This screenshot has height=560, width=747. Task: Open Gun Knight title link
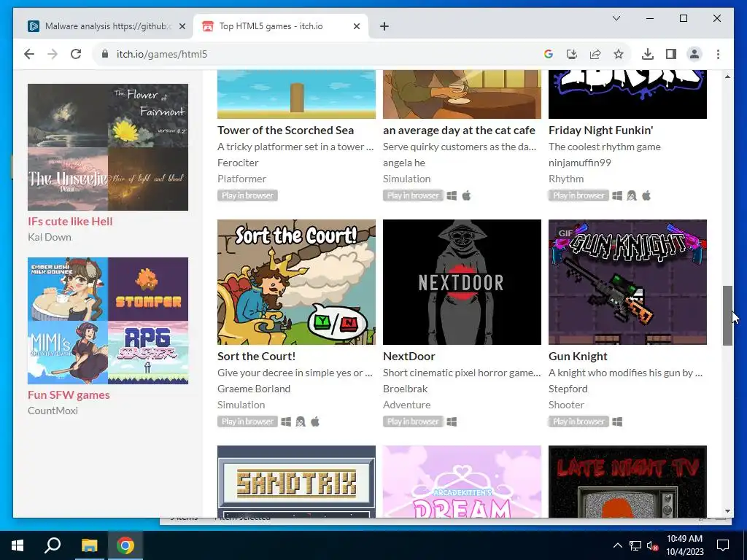pos(578,356)
